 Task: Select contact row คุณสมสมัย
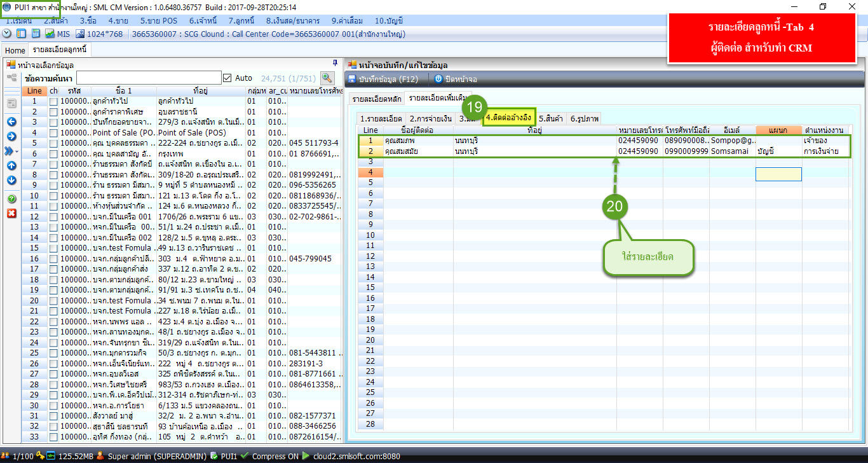coord(604,151)
